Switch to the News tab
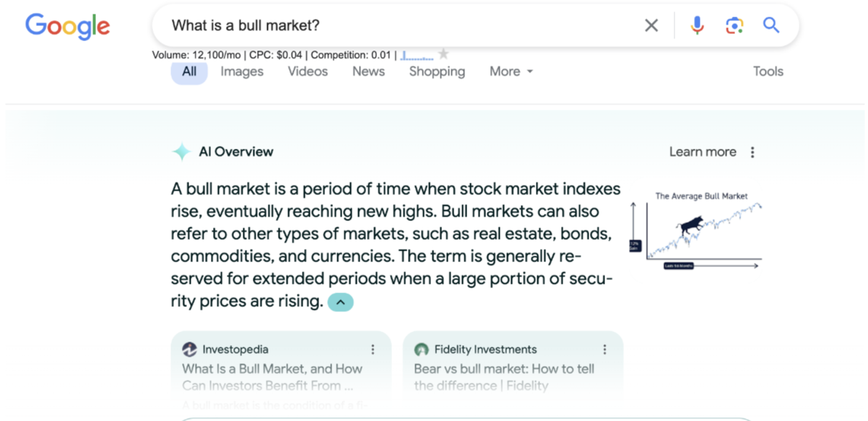Screen dimensions: 868x421 [x=368, y=71]
